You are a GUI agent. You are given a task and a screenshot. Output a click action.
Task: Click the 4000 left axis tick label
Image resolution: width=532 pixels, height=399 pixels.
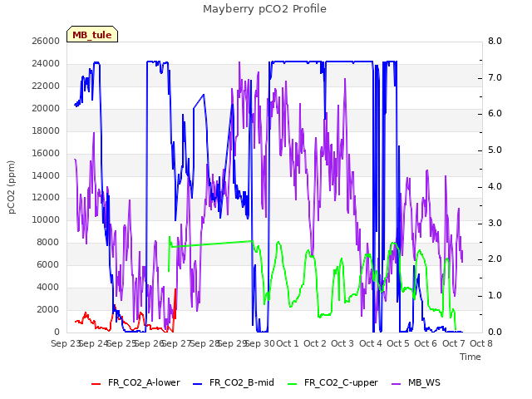48,287
